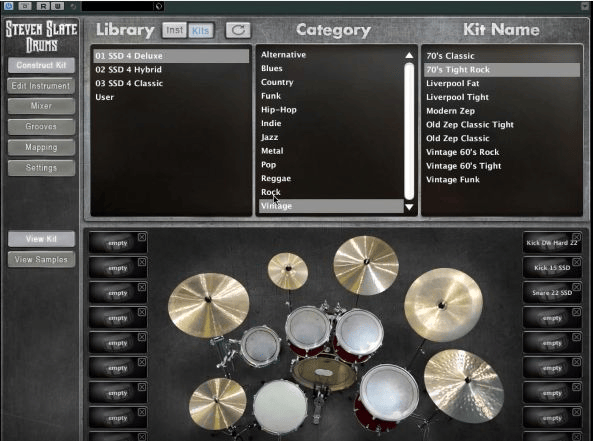Open the Edit Instrument page
The height and width of the screenshot is (441, 593).
pos(41,86)
